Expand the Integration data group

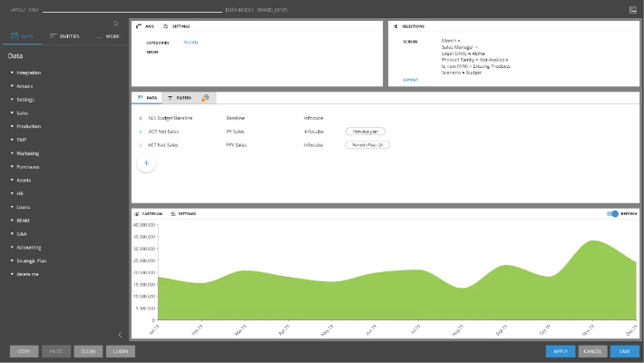point(28,72)
